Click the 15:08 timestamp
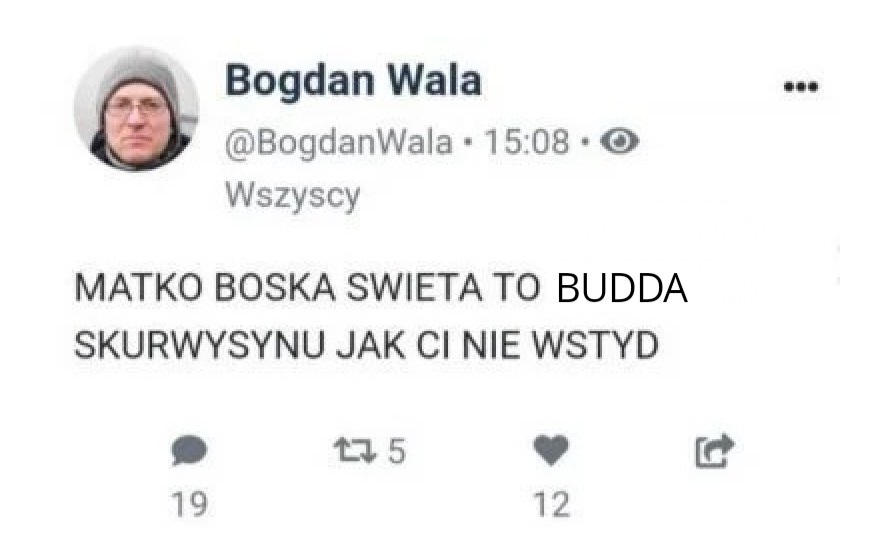 (526, 141)
